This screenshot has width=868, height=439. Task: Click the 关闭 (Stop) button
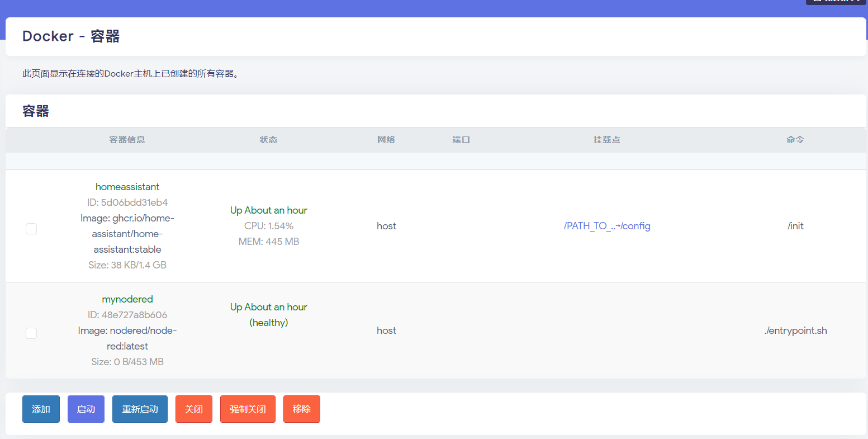click(x=193, y=409)
